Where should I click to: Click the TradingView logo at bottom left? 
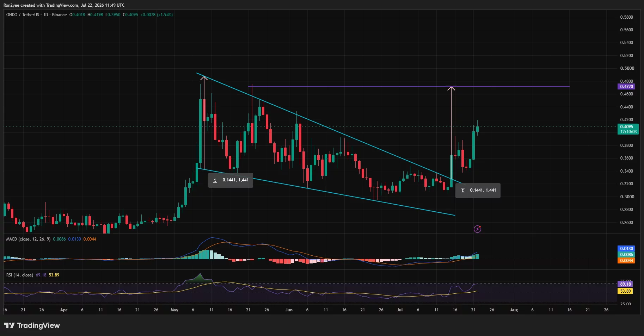(x=32, y=325)
